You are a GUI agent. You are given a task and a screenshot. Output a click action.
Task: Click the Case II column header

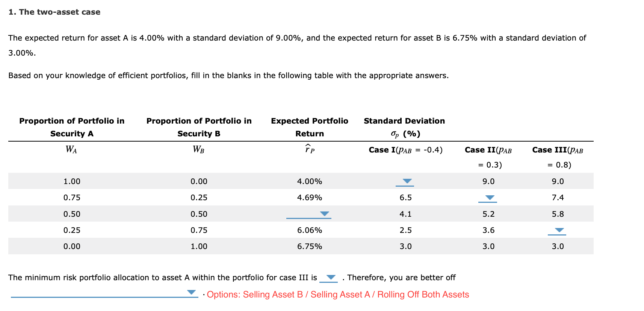(488, 149)
